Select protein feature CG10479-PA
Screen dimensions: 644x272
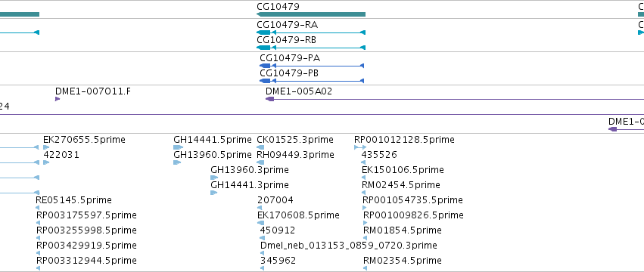point(290,58)
